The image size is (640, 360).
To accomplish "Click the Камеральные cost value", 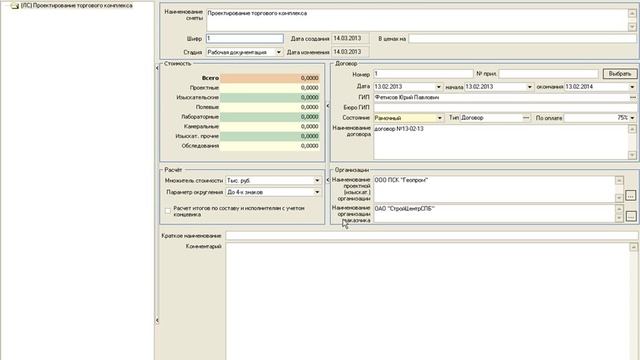I will tap(270, 127).
